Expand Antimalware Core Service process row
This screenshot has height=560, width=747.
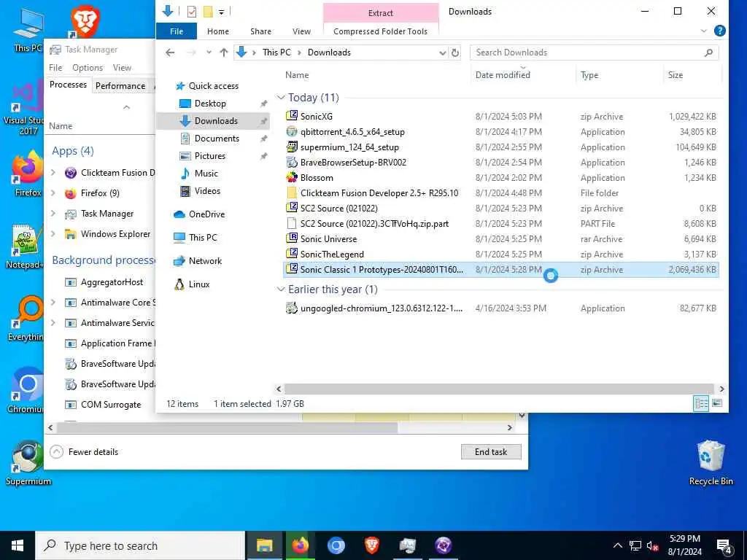click(53, 303)
